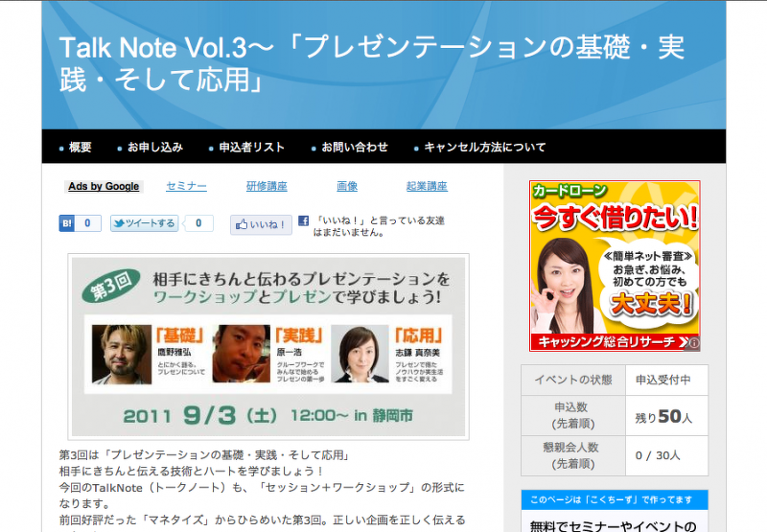Click the Facebook いいね！ like button
Screen dimensions: 767x532
(261, 225)
